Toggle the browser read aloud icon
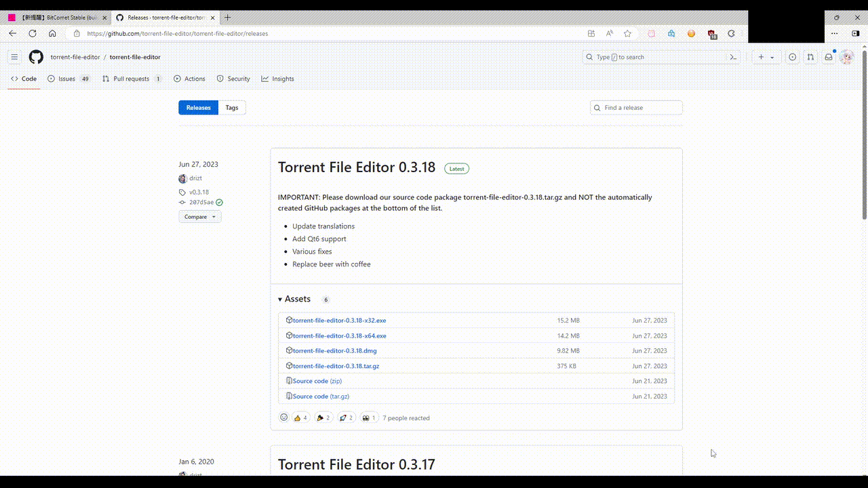The width and height of the screenshot is (868, 488). (x=610, y=33)
